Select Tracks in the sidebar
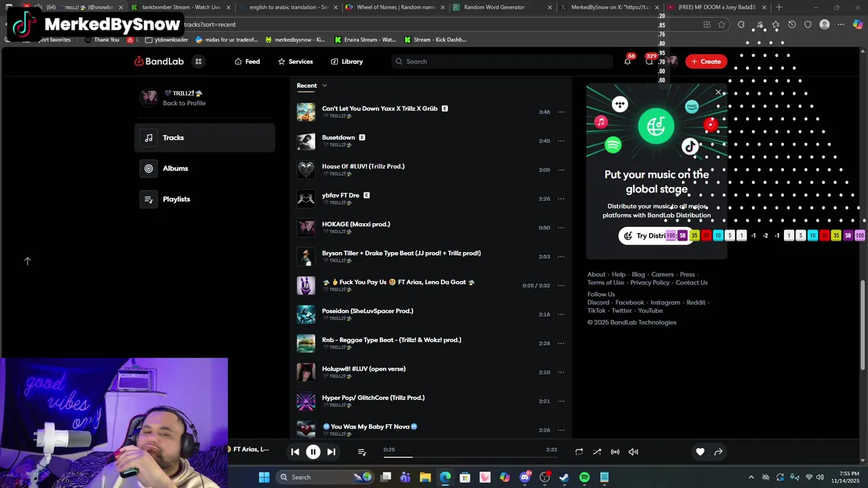The width and height of the screenshot is (868, 488). 205,138
